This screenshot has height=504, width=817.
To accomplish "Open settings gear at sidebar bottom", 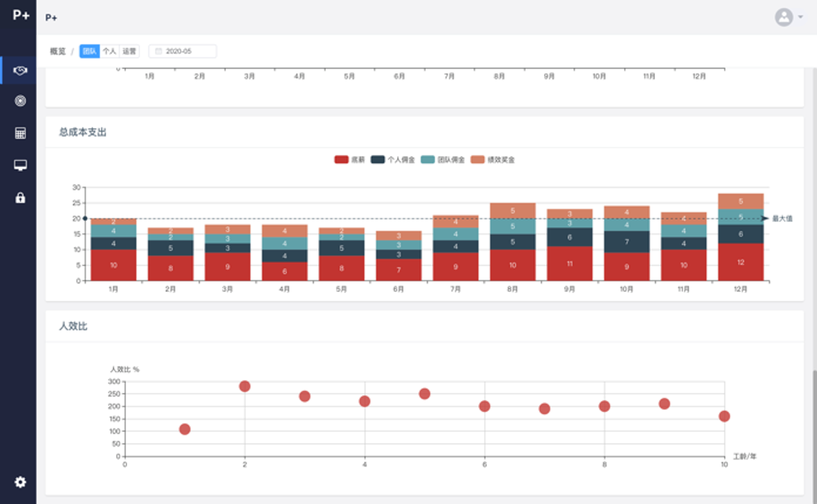I will point(20,482).
